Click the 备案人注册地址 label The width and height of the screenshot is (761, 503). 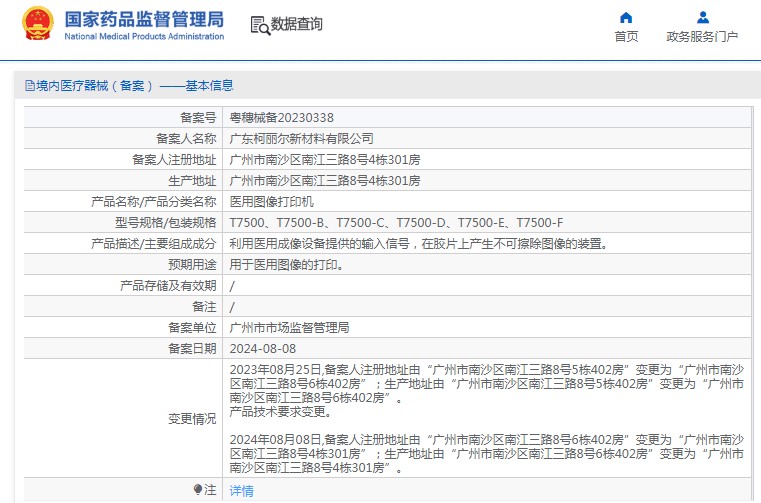(174, 160)
